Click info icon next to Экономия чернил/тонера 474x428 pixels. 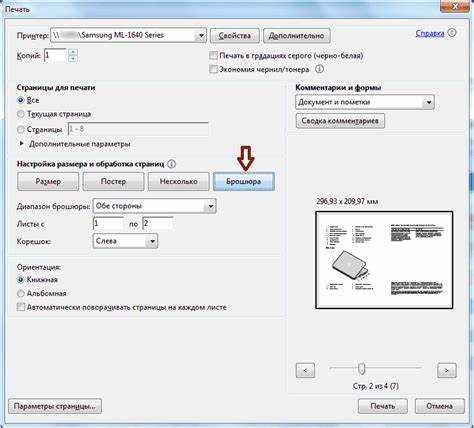click(x=319, y=69)
